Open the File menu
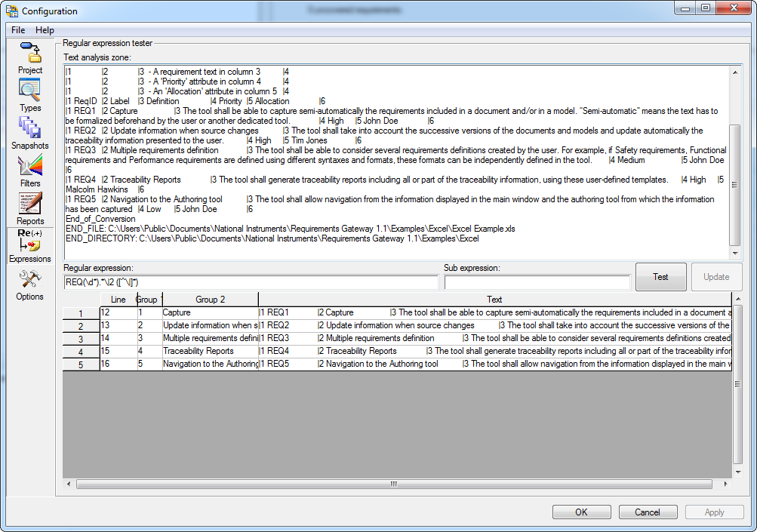The height and width of the screenshot is (532, 757). point(18,30)
